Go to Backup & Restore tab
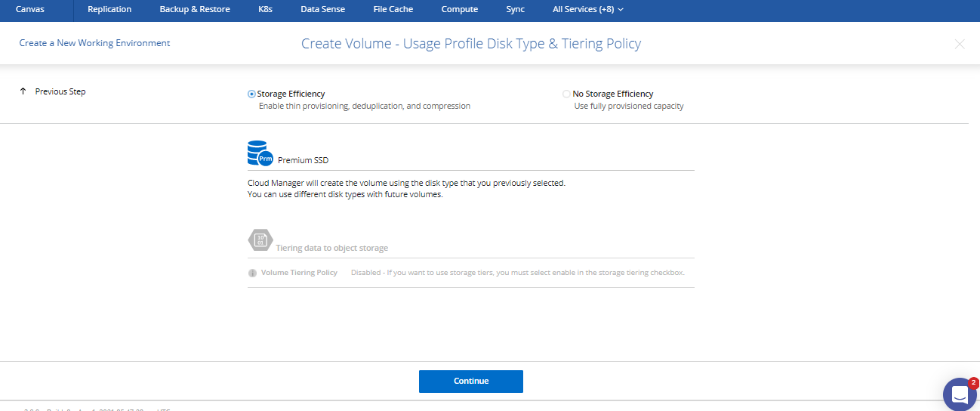 click(x=195, y=10)
